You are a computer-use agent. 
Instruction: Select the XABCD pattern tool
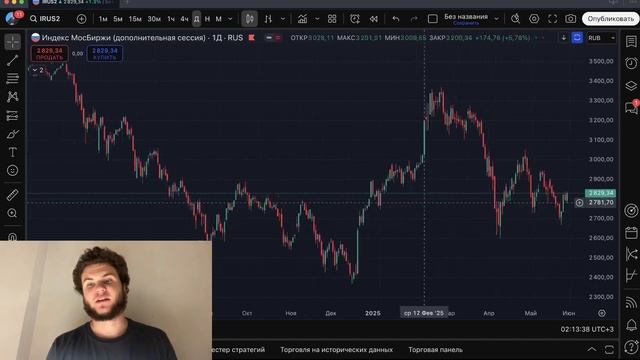13,97
